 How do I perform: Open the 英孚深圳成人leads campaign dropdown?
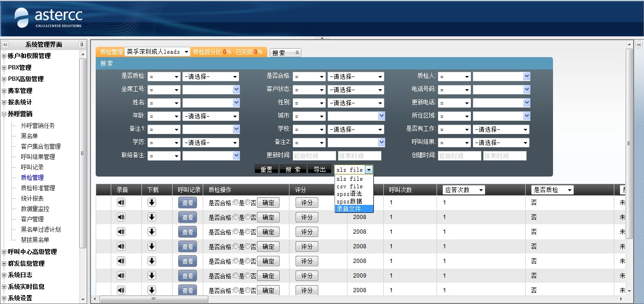pos(157,52)
